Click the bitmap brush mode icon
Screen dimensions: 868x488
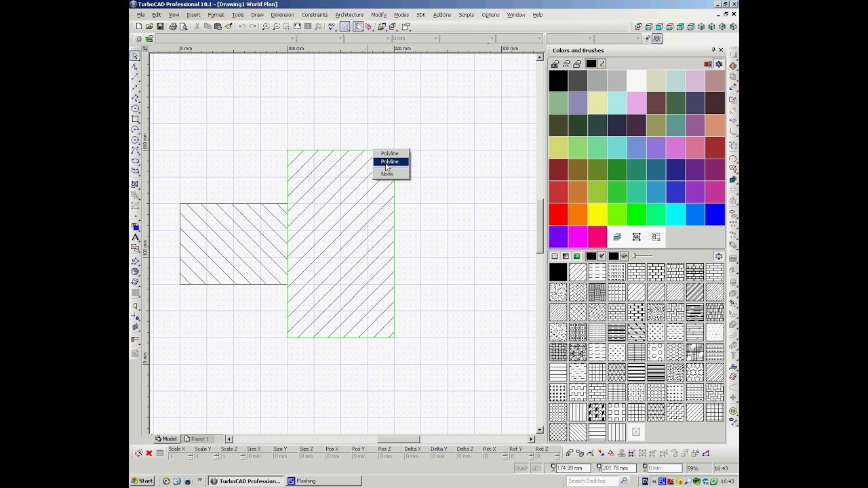(576, 256)
